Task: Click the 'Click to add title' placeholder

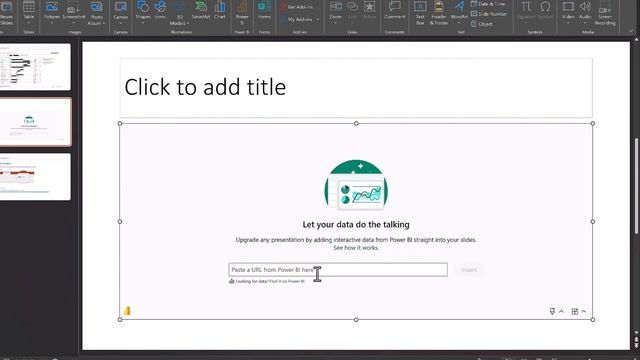Action: pyautogui.click(x=356, y=88)
